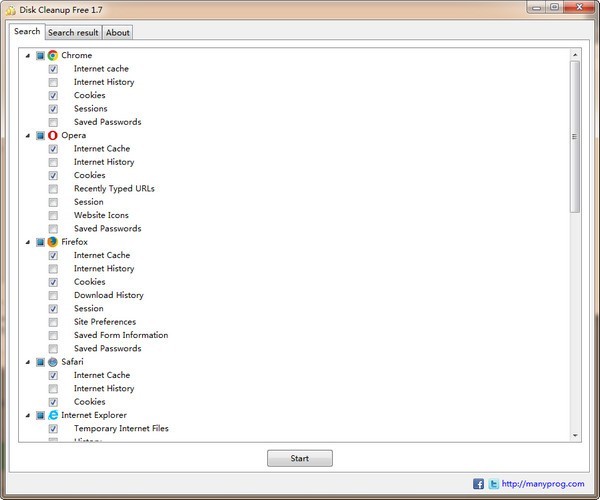Viewport: 600px width, 500px height.
Task: Uncheck Temporary Internet Files
Action: tap(53, 428)
